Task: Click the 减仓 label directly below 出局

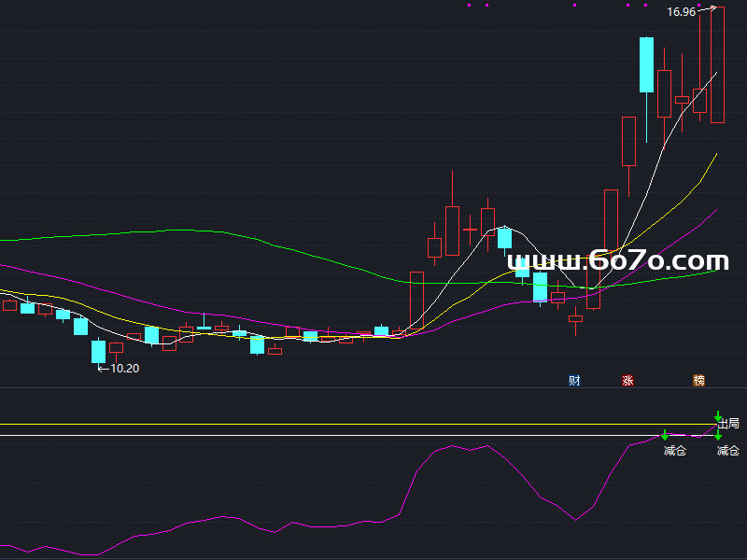Action: (x=728, y=451)
